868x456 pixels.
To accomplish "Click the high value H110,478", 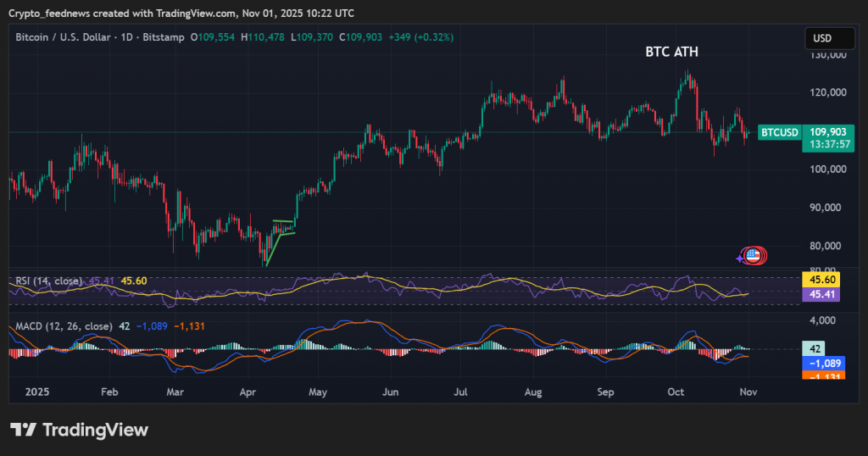I will (263, 37).
